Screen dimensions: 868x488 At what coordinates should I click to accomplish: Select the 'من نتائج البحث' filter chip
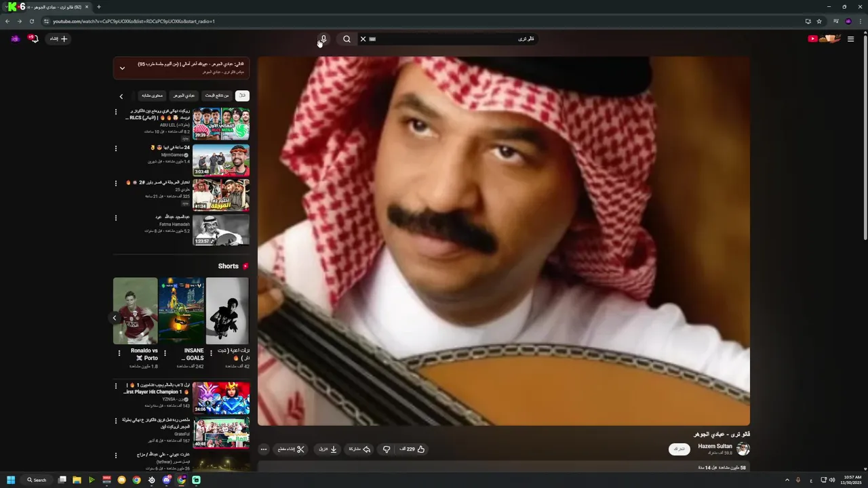217,96
